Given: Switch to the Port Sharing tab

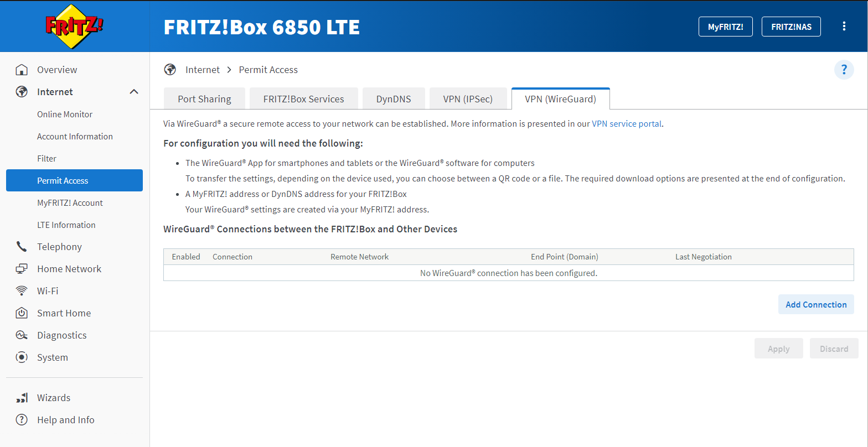Looking at the screenshot, I should click(204, 100).
